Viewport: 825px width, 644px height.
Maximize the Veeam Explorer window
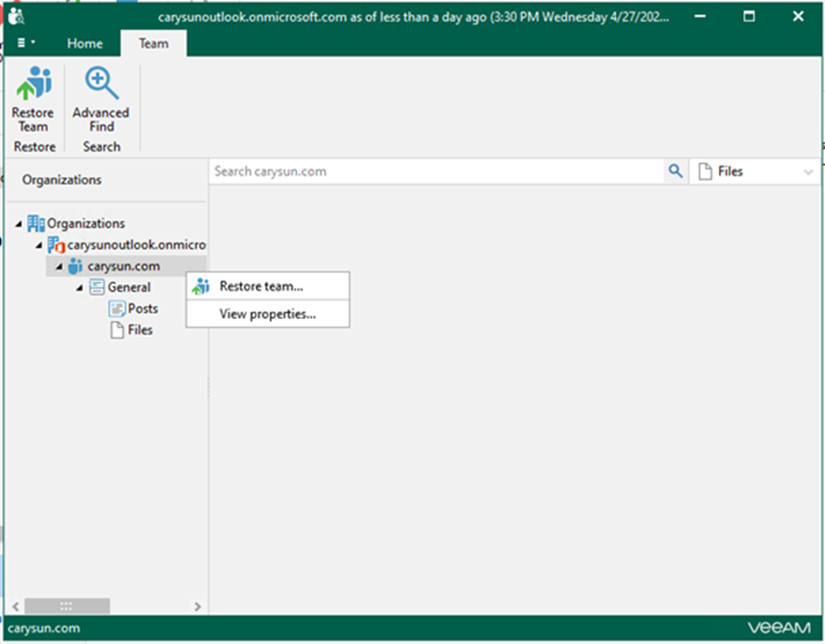point(749,16)
